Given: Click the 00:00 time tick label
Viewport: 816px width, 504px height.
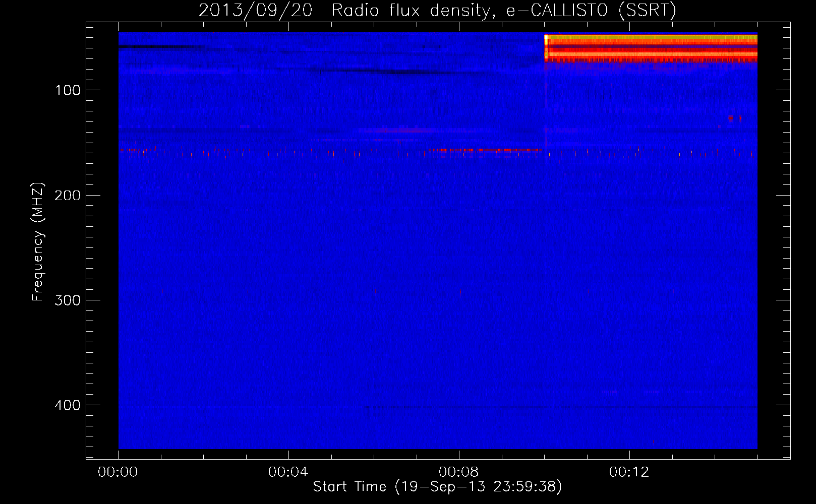Looking at the screenshot, I should tap(118, 472).
